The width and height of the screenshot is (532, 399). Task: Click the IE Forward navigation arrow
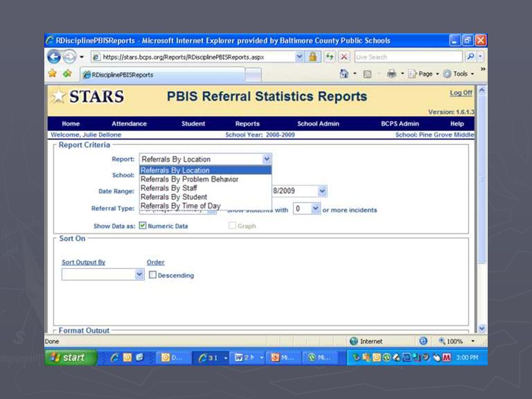(x=70, y=57)
